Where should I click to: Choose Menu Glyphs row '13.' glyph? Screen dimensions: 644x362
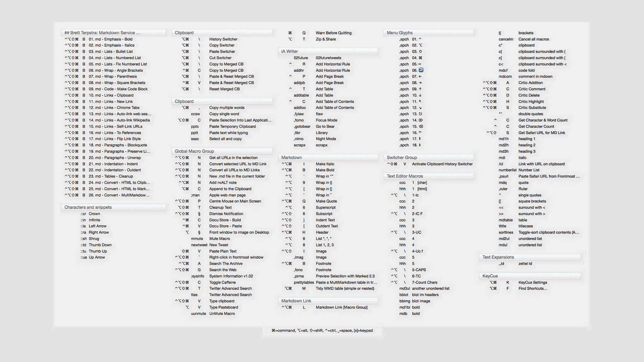coord(420,114)
